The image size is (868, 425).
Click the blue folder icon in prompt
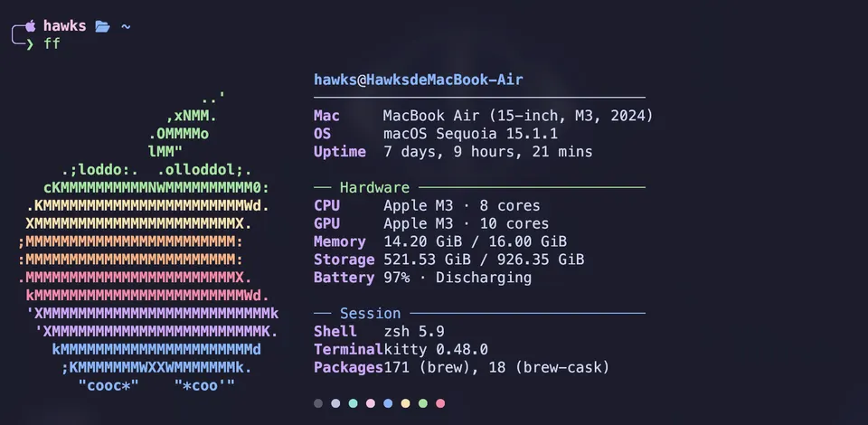click(x=102, y=26)
